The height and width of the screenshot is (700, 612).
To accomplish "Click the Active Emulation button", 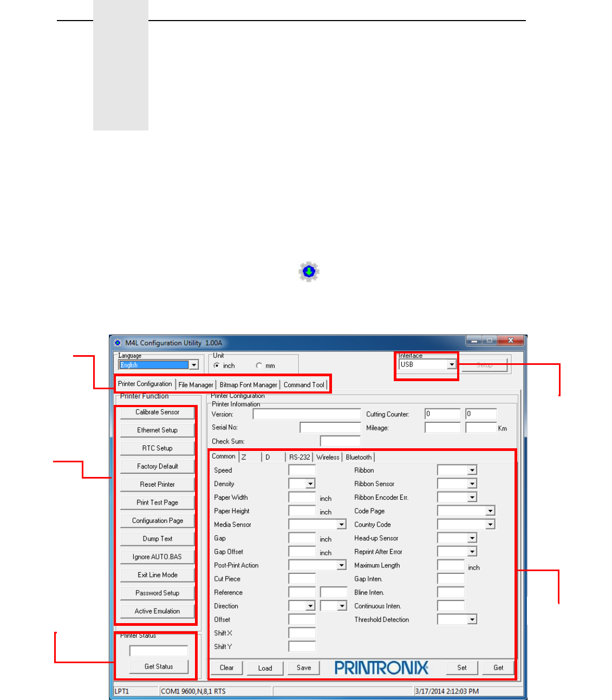I will point(158,611).
